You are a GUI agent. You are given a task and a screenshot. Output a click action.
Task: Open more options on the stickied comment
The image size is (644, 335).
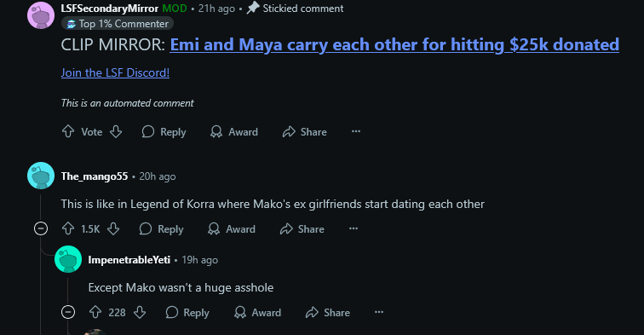point(356,131)
